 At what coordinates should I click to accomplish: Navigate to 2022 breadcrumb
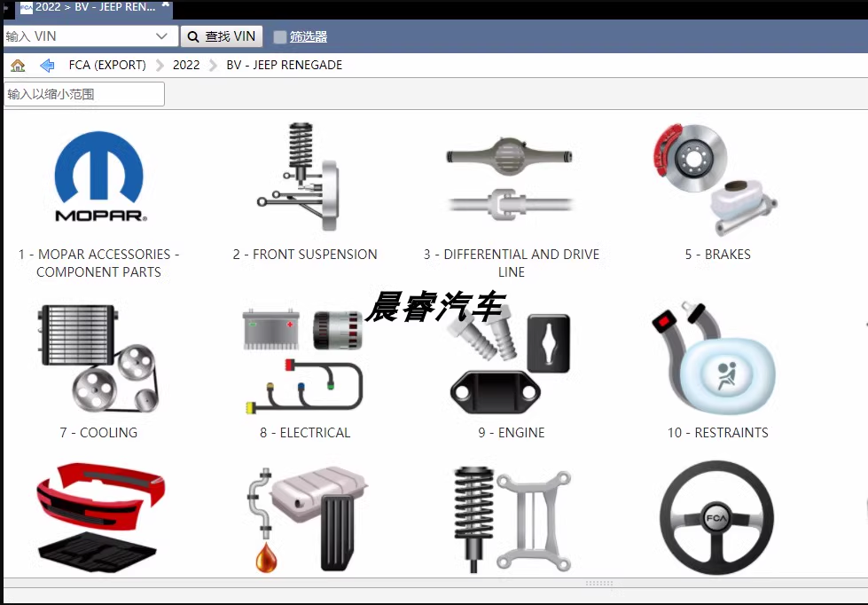coord(186,66)
